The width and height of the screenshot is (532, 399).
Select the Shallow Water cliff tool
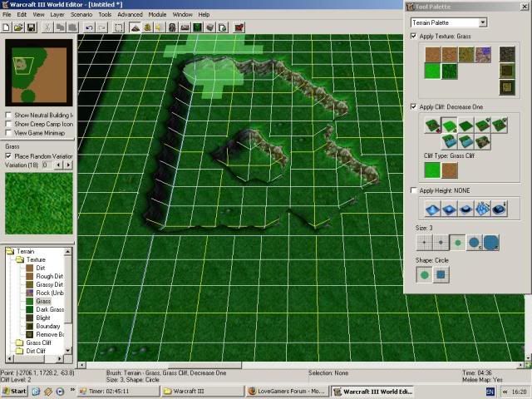click(x=465, y=141)
